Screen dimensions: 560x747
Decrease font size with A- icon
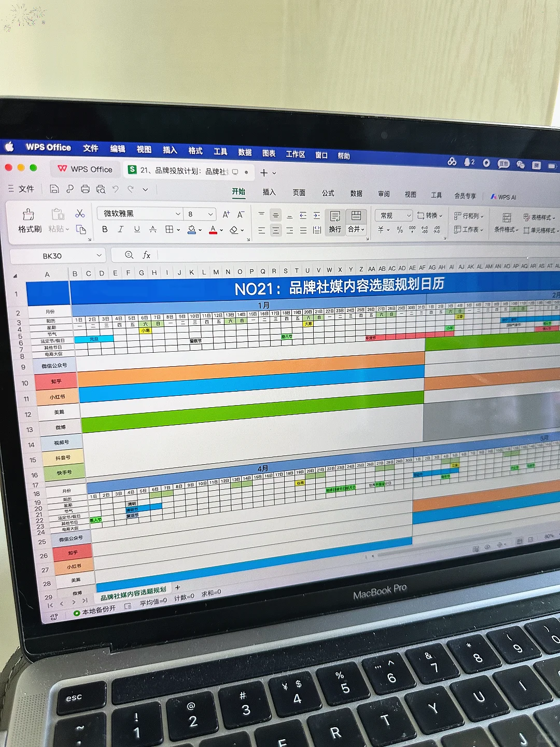[x=241, y=214]
